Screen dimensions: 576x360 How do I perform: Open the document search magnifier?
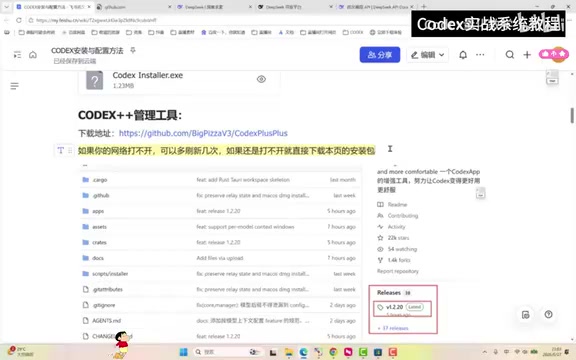click(510, 55)
